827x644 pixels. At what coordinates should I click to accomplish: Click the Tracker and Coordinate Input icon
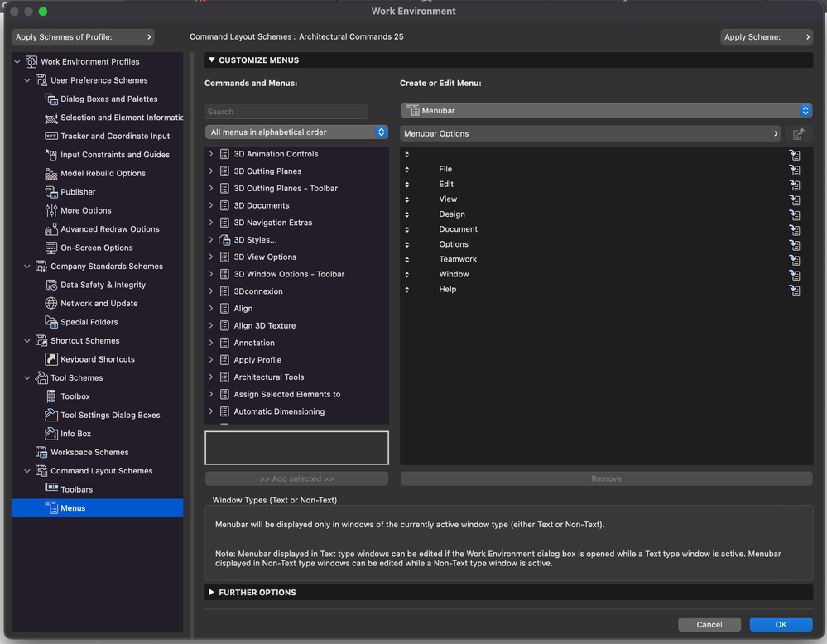coord(52,136)
